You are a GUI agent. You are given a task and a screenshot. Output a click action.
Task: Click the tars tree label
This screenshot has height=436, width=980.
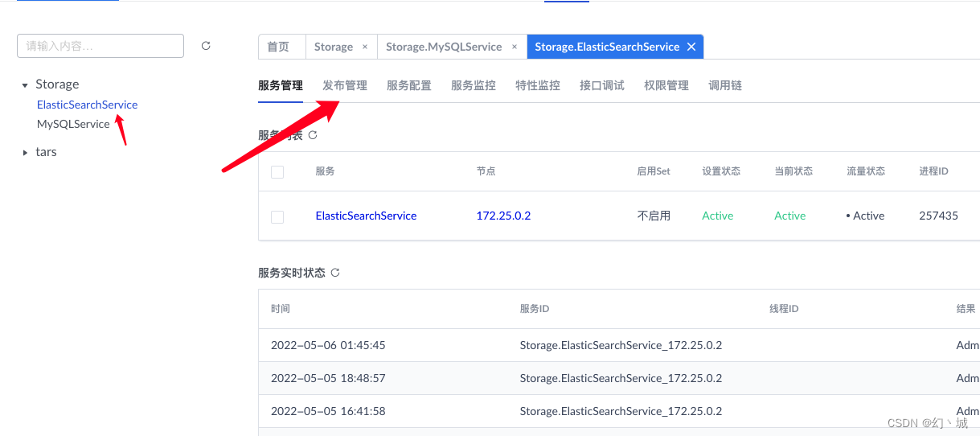pyautogui.click(x=46, y=152)
